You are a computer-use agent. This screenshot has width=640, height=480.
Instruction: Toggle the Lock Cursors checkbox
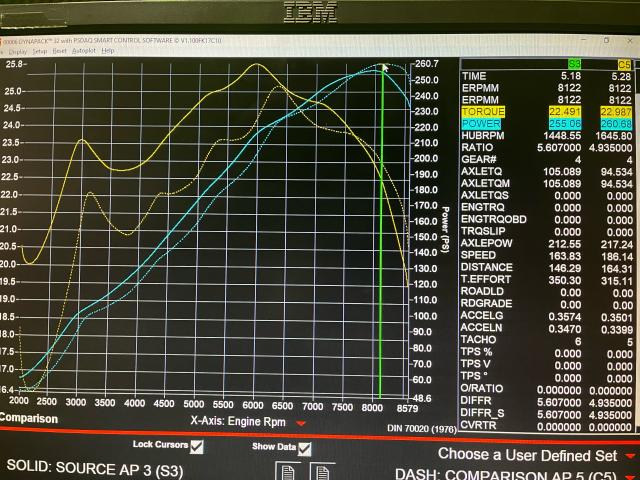tap(196, 446)
